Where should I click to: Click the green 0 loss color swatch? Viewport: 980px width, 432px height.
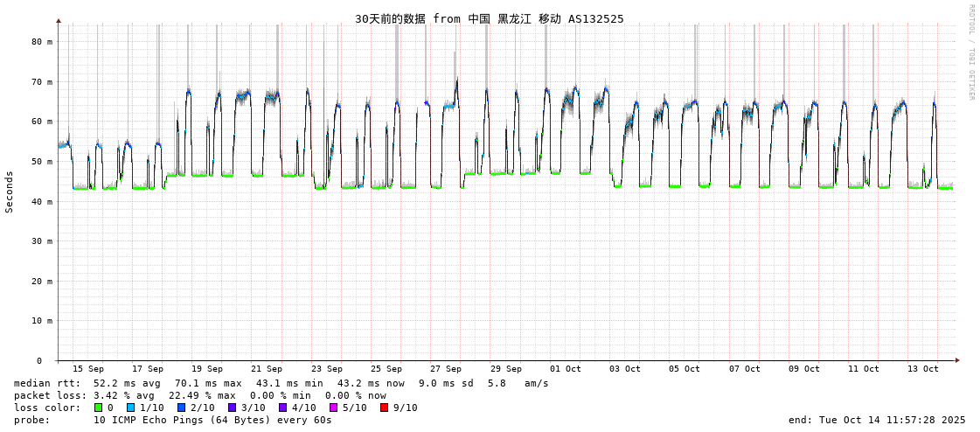(x=98, y=408)
